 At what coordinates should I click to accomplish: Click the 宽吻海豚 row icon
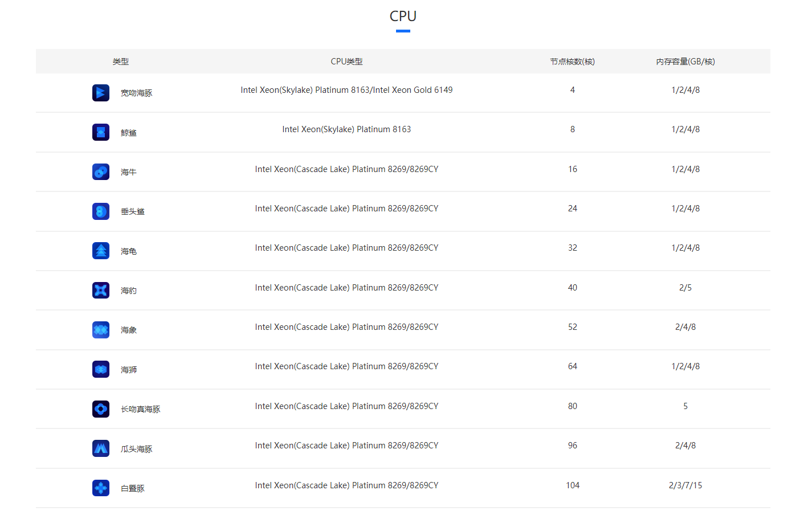pos(101,93)
